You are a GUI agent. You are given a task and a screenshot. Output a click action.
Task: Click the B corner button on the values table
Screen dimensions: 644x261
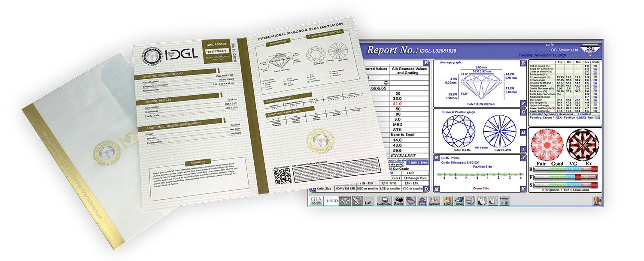point(426,63)
